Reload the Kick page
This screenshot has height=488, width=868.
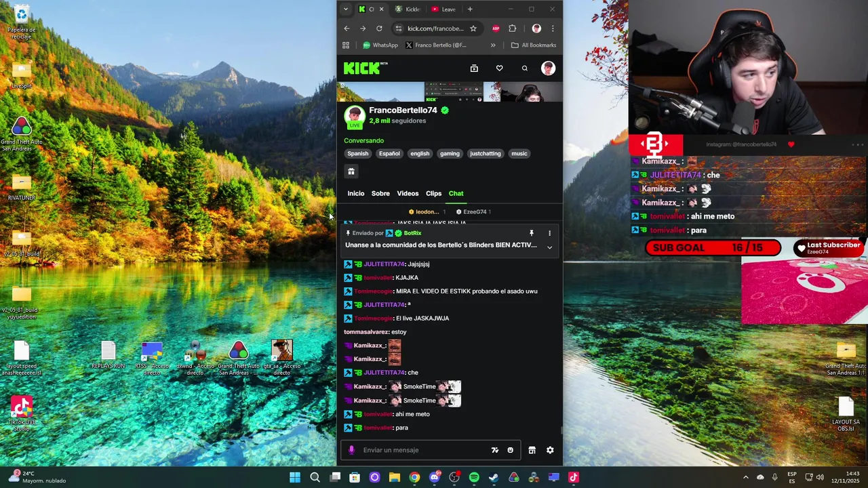[379, 28]
